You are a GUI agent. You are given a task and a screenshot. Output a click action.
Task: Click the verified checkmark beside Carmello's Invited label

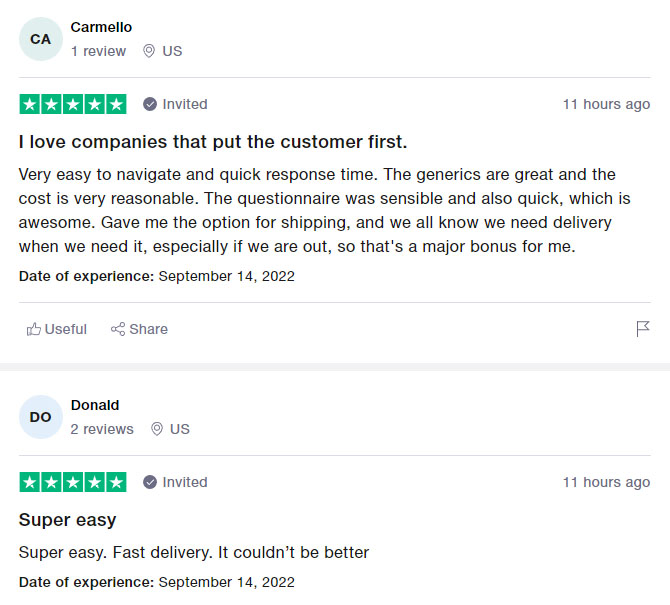(150, 104)
